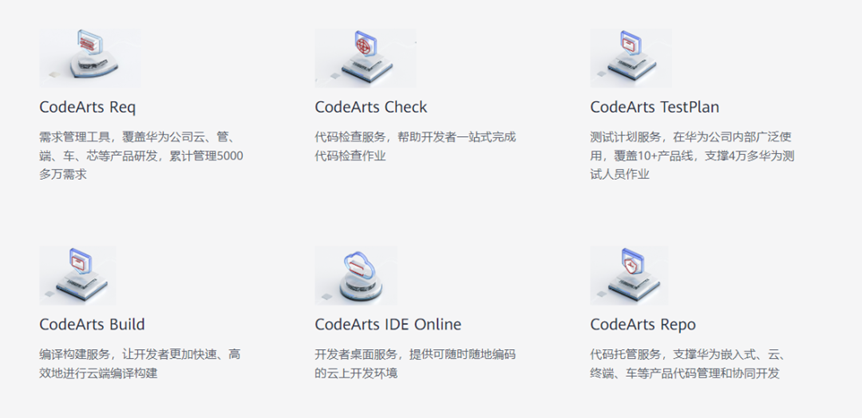The height and width of the screenshot is (418, 862).
Task: Click the 代码托管服务 description paragraph
Action: pyautogui.click(x=689, y=364)
